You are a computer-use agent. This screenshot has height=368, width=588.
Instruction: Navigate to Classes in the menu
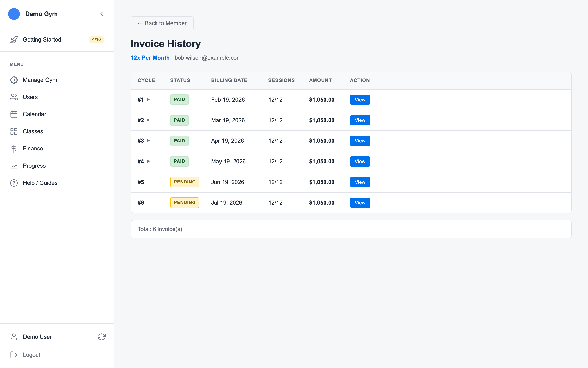pos(57,131)
